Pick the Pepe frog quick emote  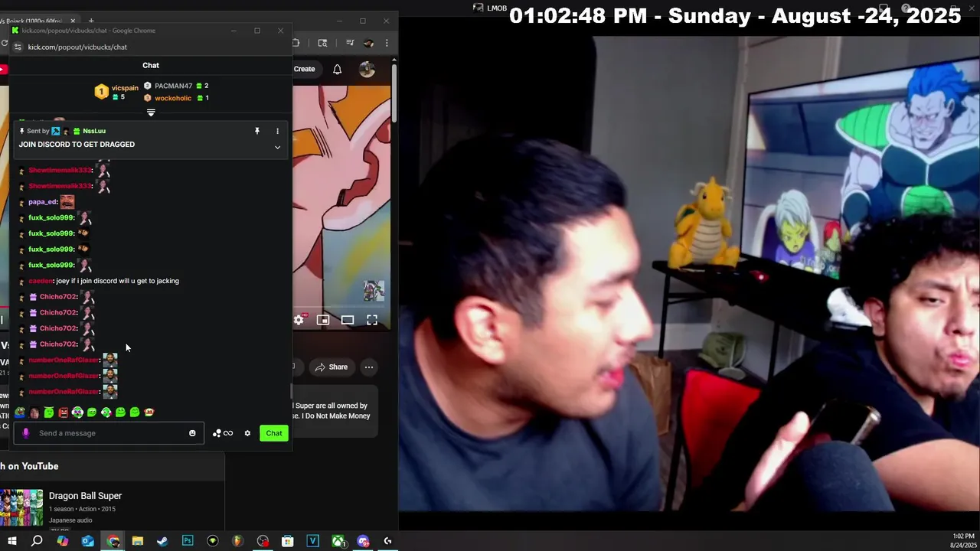(x=20, y=412)
